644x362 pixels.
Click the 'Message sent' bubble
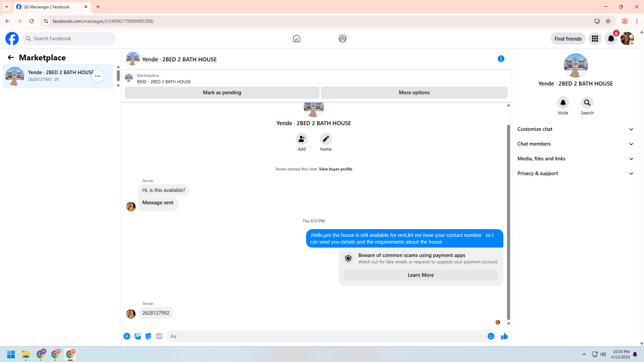coord(158,203)
